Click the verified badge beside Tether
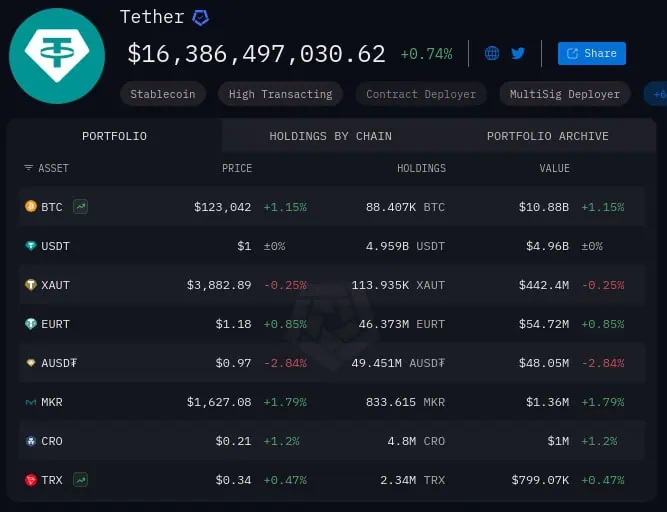Image resolution: width=667 pixels, height=512 pixels. click(201, 18)
